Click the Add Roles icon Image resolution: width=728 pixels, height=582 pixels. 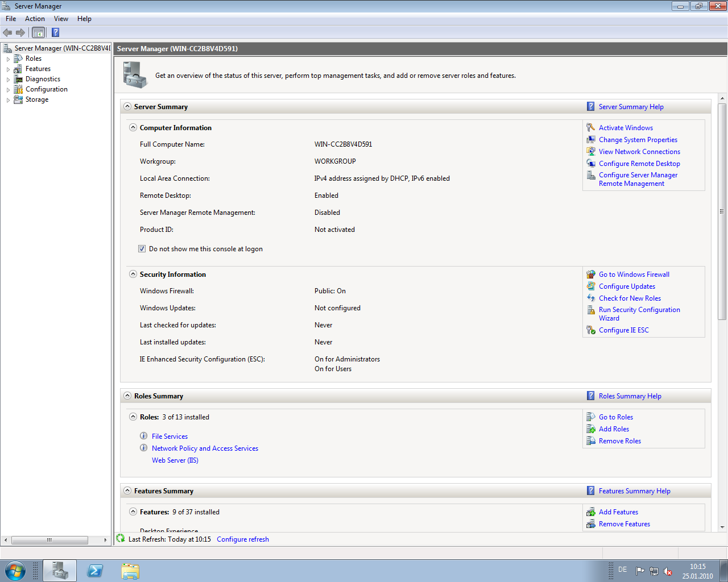click(591, 429)
